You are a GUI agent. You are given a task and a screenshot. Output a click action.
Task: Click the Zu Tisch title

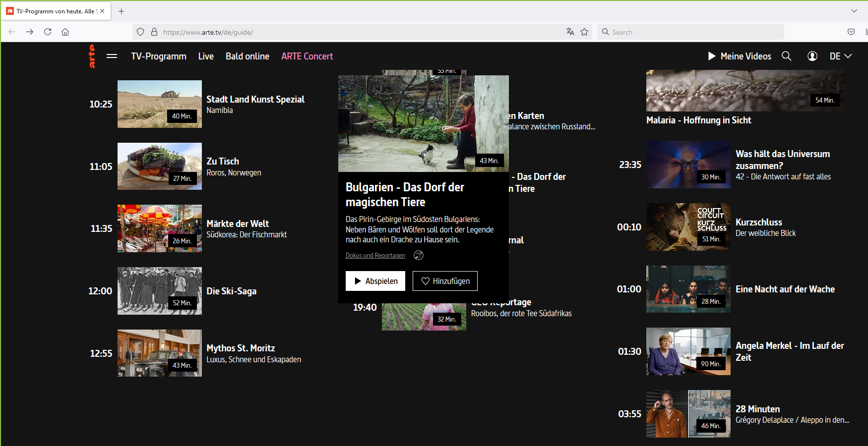pyautogui.click(x=223, y=161)
